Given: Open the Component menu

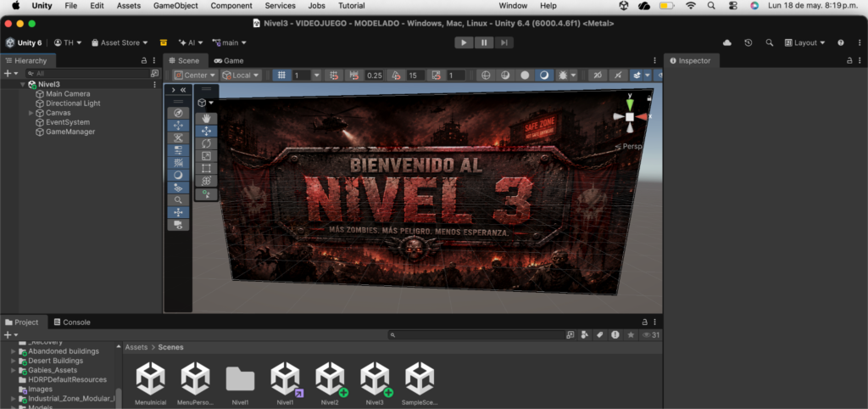Looking at the screenshot, I should click(231, 6).
